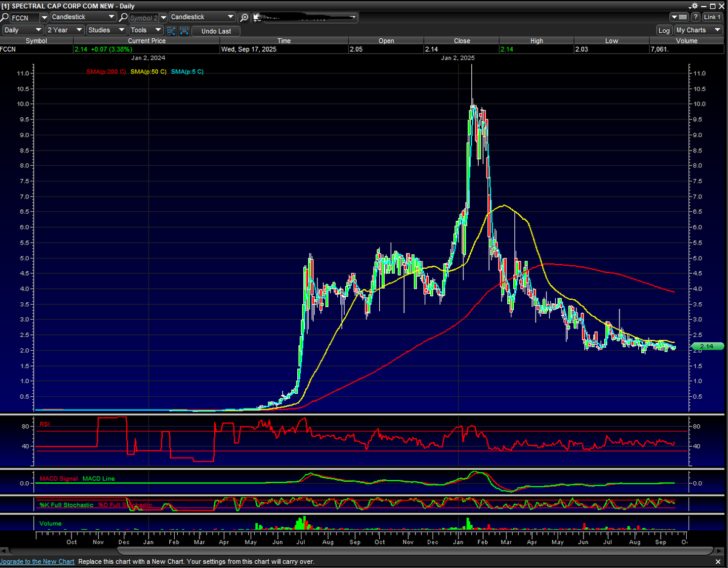728x568 pixels.
Task: Open the FCCN symbol dropdown arrow
Action: click(44, 18)
